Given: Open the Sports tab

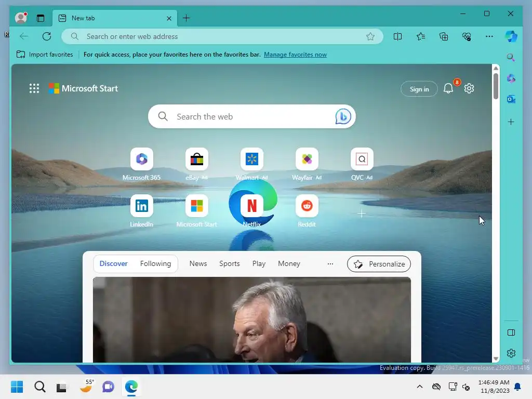Looking at the screenshot, I should click(x=229, y=263).
